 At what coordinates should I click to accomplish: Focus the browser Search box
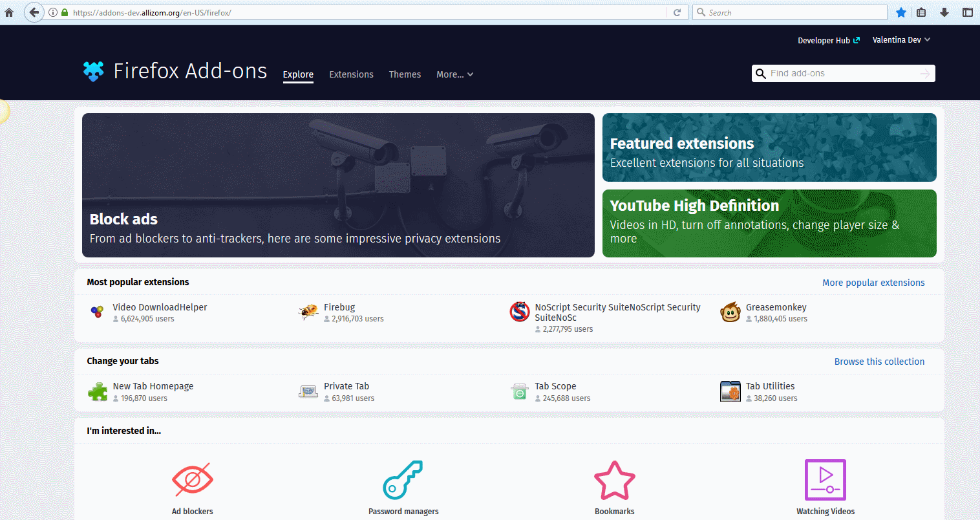coord(790,12)
